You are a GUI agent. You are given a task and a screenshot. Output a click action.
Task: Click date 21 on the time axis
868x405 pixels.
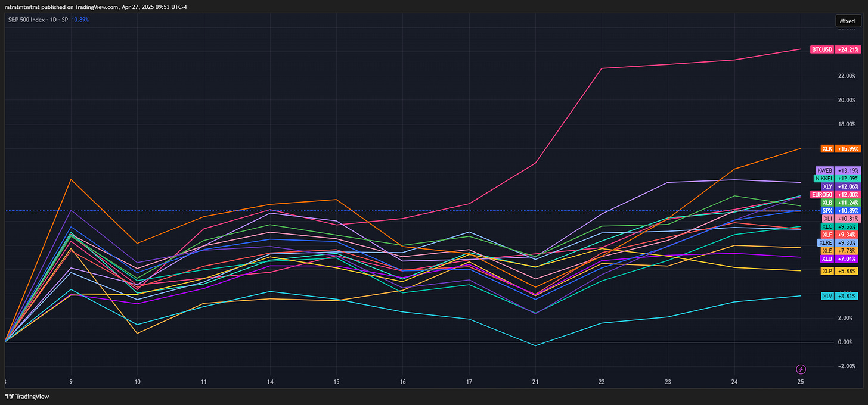coord(535,382)
